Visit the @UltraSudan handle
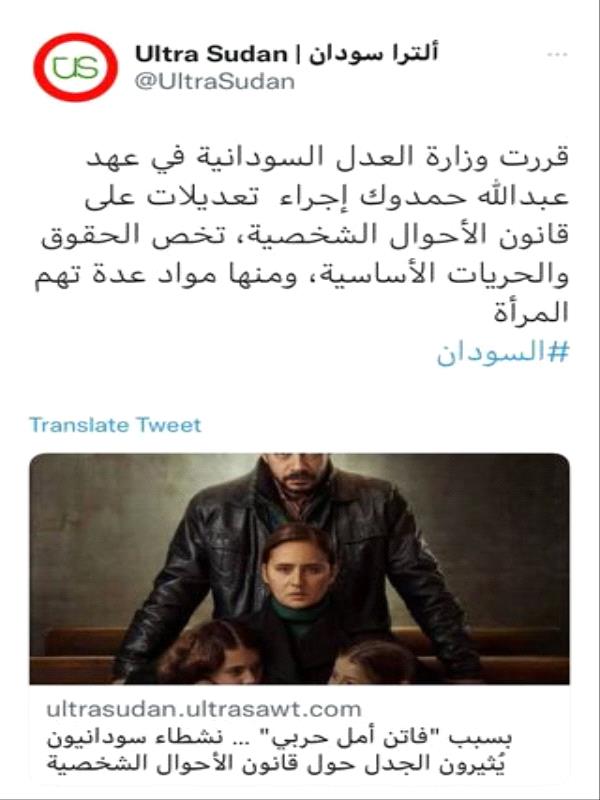 (214, 82)
